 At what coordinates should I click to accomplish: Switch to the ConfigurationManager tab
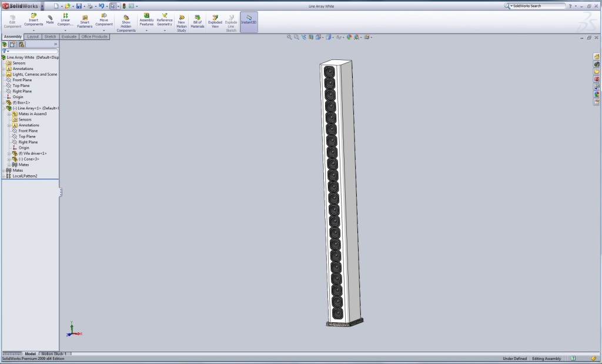(x=22, y=45)
